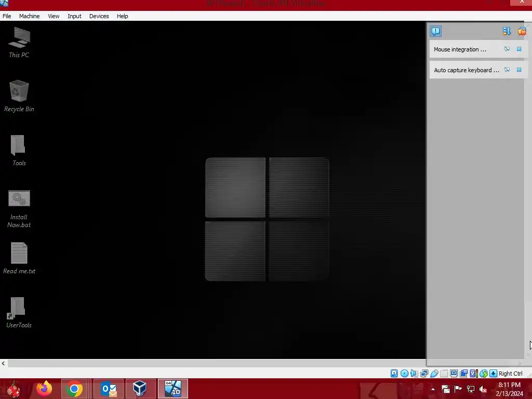The width and height of the screenshot is (532, 399).
Task: Click the audio status bar icon
Action: click(x=414, y=374)
